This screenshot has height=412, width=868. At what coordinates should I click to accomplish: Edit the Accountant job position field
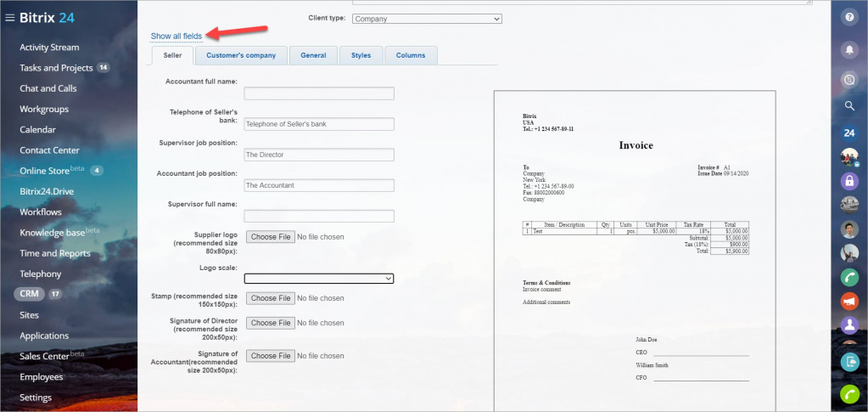(x=319, y=185)
